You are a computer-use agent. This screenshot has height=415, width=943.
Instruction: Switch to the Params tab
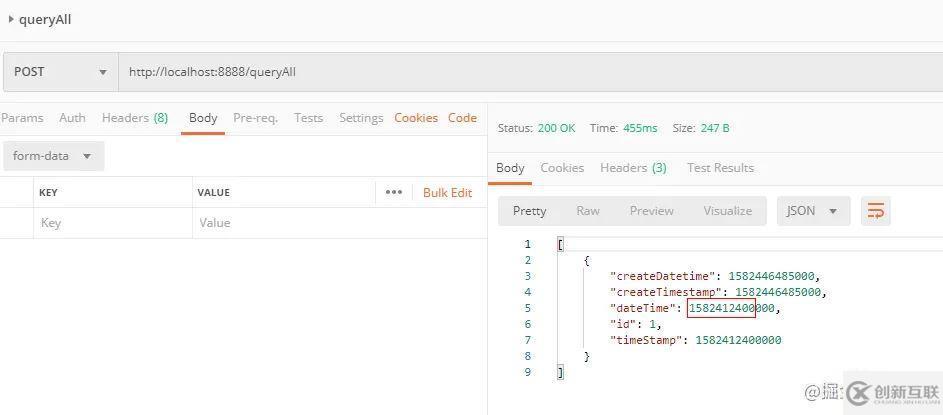pos(22,118)
